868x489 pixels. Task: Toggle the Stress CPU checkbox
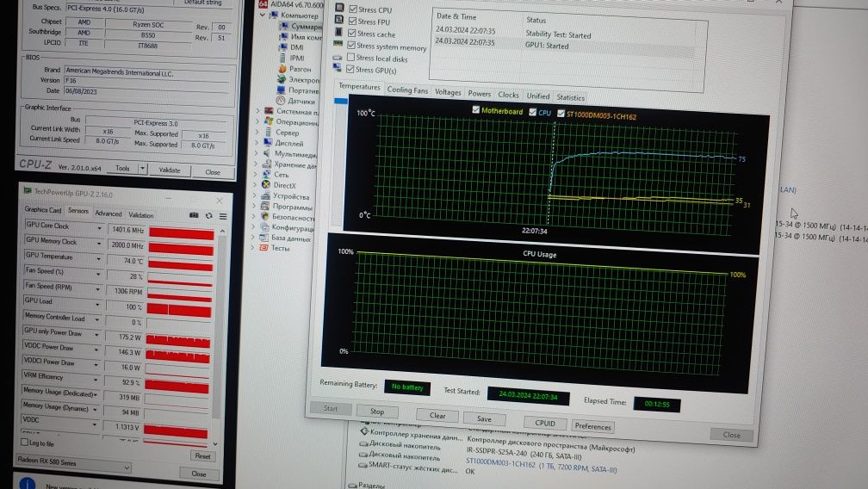[x=353, y=9]
